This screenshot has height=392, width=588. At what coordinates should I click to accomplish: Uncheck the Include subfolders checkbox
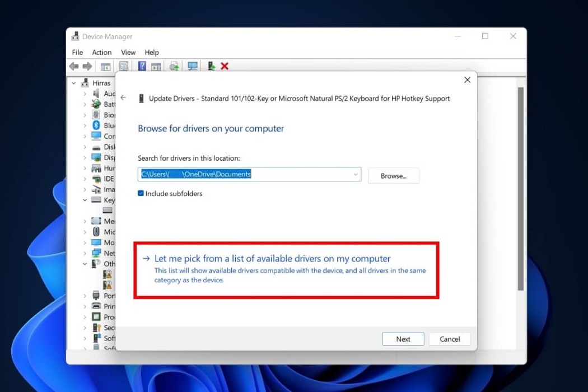tap(140, 193)
